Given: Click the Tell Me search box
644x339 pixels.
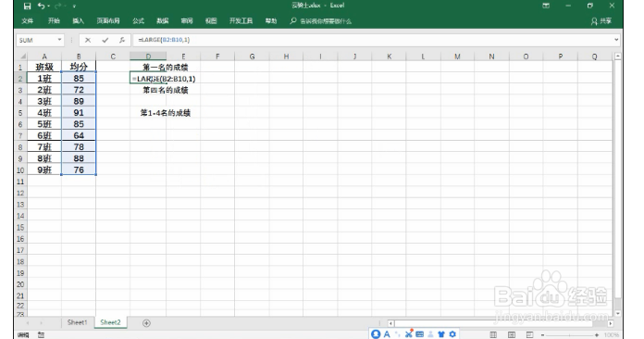Looking at the screenshot, I should click(321, 21).
